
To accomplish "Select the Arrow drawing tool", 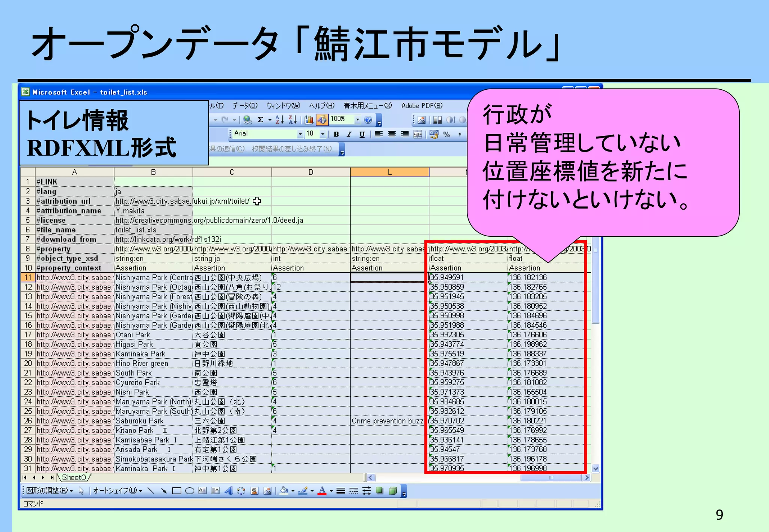I will [x=164, y=491].
